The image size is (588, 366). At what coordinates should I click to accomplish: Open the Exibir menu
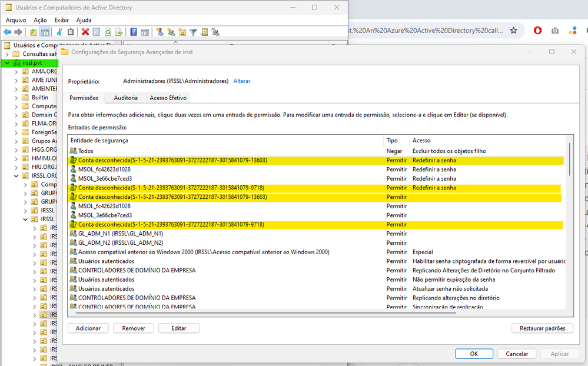coord(61,20)
